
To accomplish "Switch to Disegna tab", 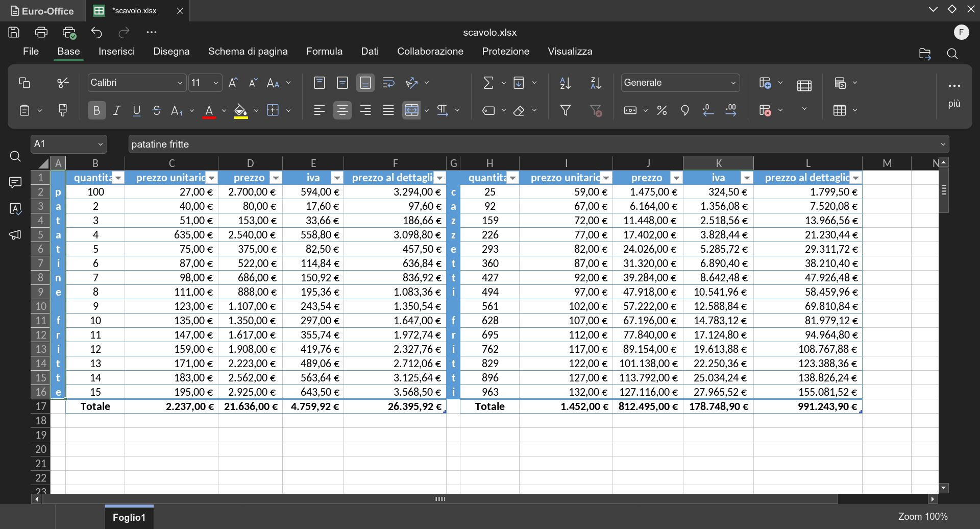I will [171, 52].
